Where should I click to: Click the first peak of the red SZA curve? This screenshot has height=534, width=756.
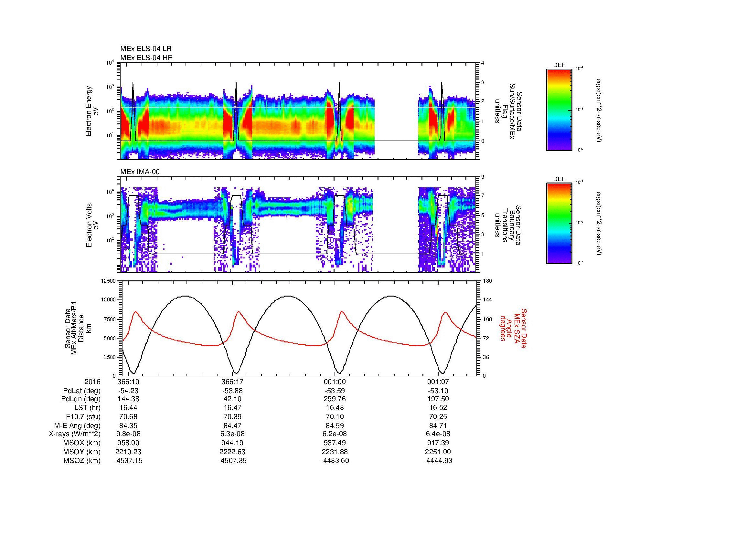click(x=136, y=311)
